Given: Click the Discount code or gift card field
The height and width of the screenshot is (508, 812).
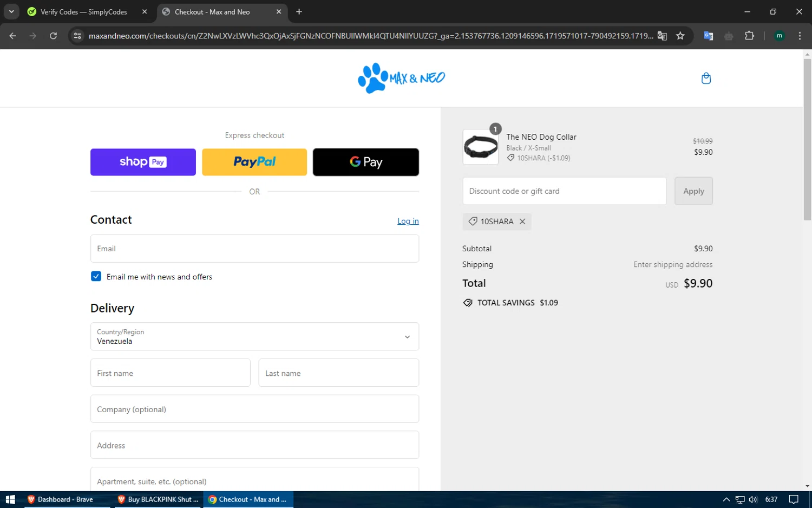Looking at the screenshot, I should click(565, 191).
